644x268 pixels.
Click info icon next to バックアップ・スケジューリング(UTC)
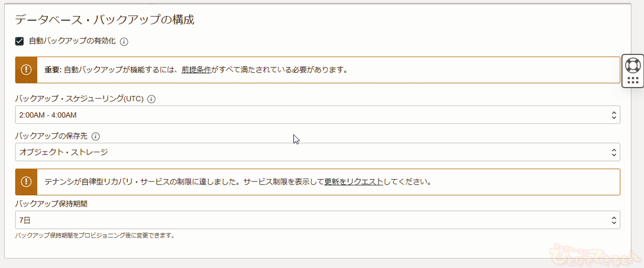point(151,99)
